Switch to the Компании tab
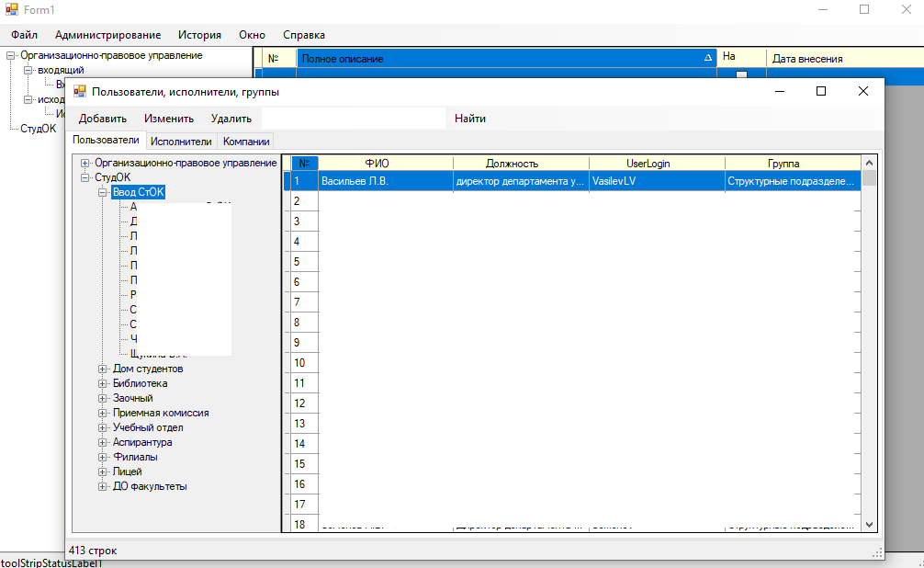This screenshot has height=568, width=924. [x=246, y=142]
